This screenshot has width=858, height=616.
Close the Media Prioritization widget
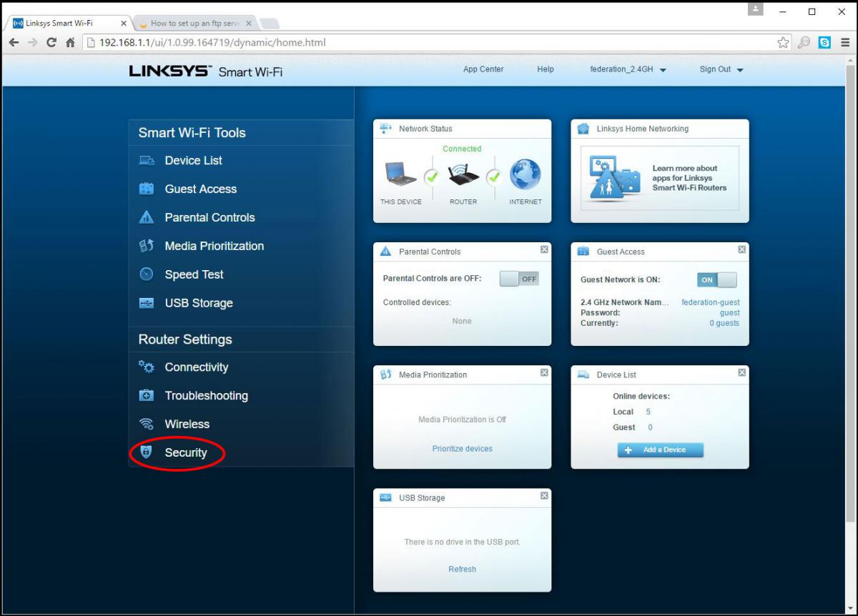pos(544,372)
